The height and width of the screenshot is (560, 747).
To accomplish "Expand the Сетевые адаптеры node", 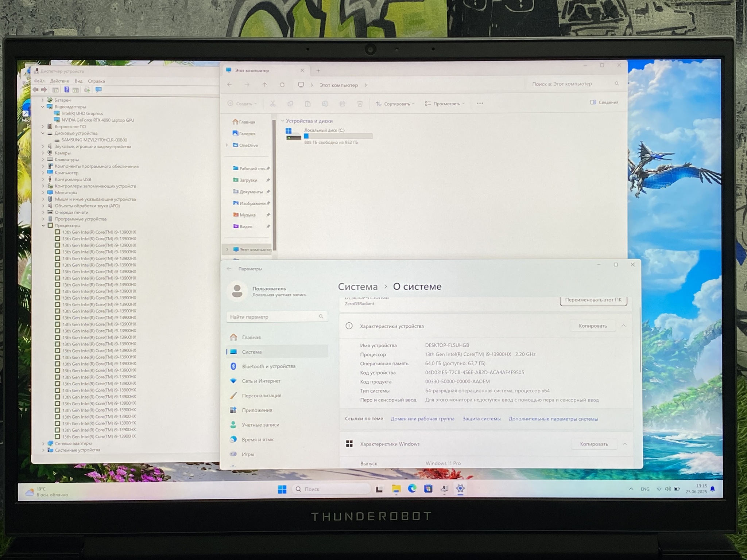I will 43,444.
